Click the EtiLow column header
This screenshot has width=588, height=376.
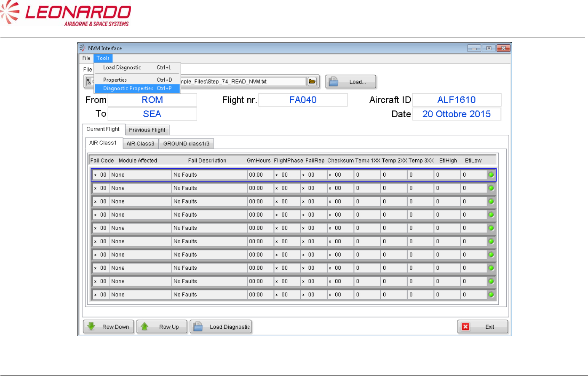click(x=473, y=161)
